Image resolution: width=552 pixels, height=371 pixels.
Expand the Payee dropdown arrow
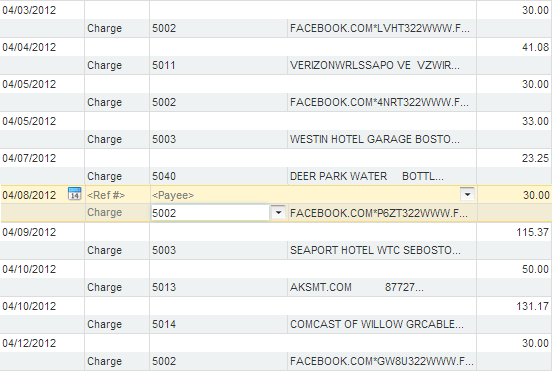click(468, 194)
